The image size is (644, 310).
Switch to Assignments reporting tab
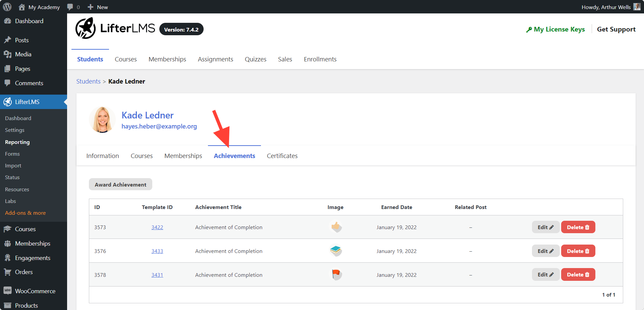coord(215,59)
